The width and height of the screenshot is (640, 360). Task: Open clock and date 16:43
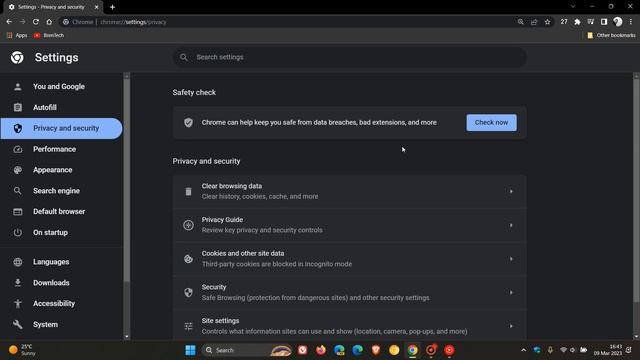click(x=608, y=350)
